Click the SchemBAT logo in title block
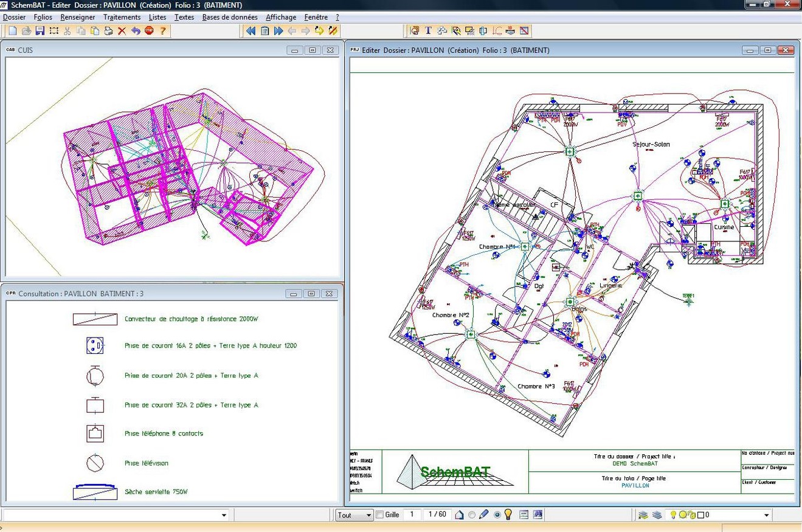Screen dimensions: 802x532 point(455,472)
